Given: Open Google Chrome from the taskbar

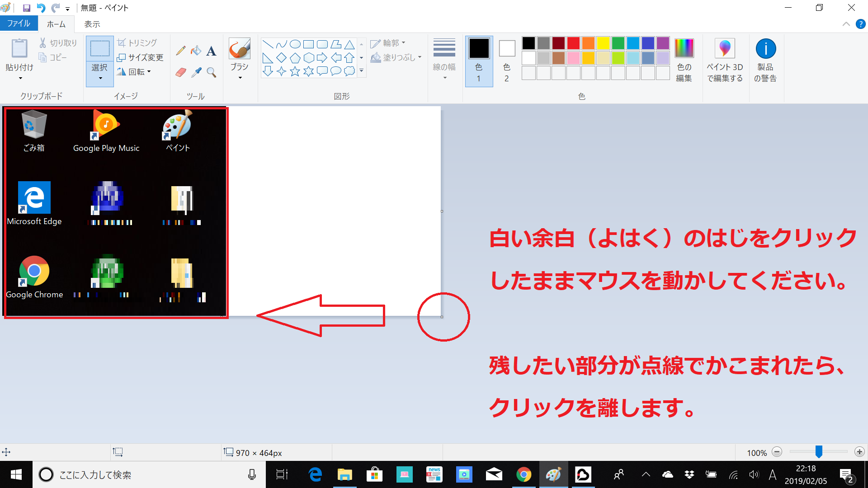Looking at the screenshot, I should click(x=524, y=474).
